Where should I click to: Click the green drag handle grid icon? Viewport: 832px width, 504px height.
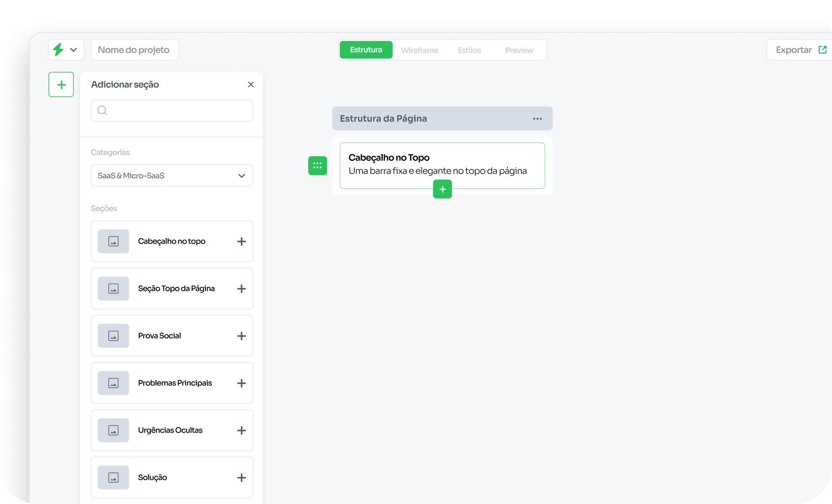point(318,165)
